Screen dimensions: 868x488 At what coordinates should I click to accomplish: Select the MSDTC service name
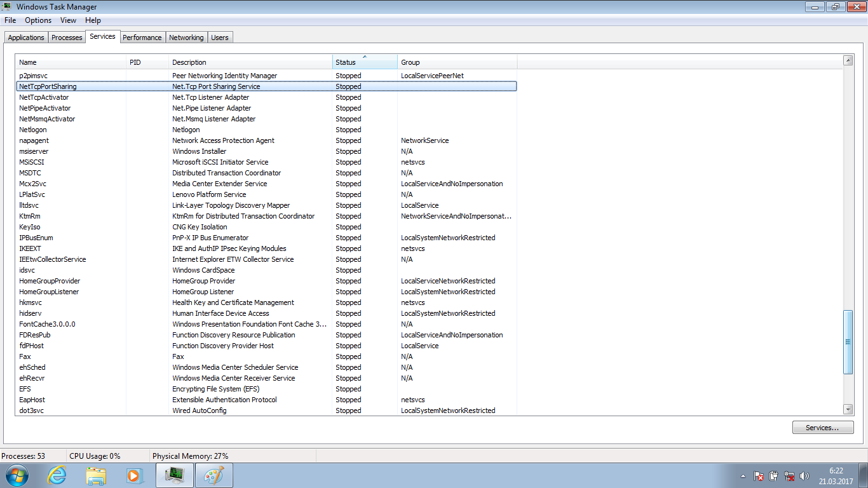click(30, 173)
